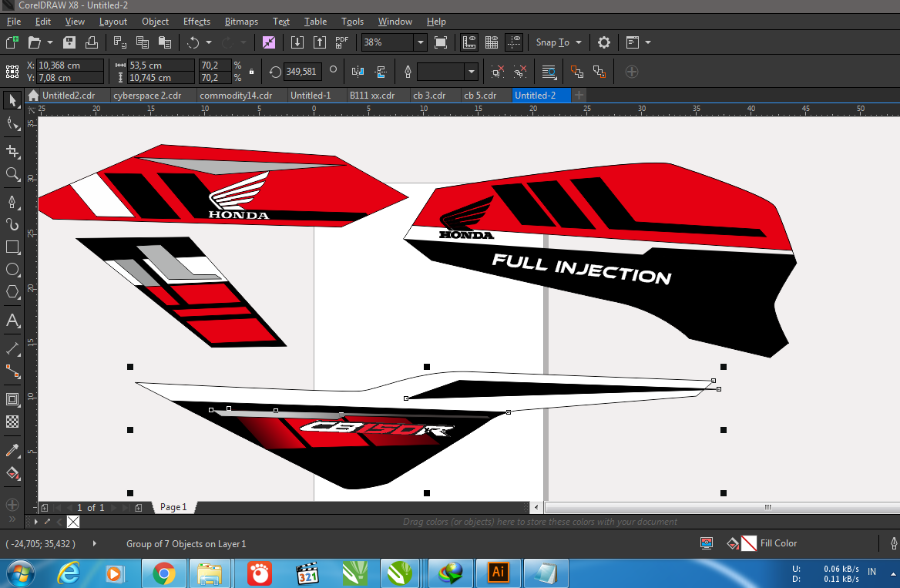The height and width of the screenshot is (588, 900).
Task: Click the Ungroup objects icon
Action: tap(498, 72)
